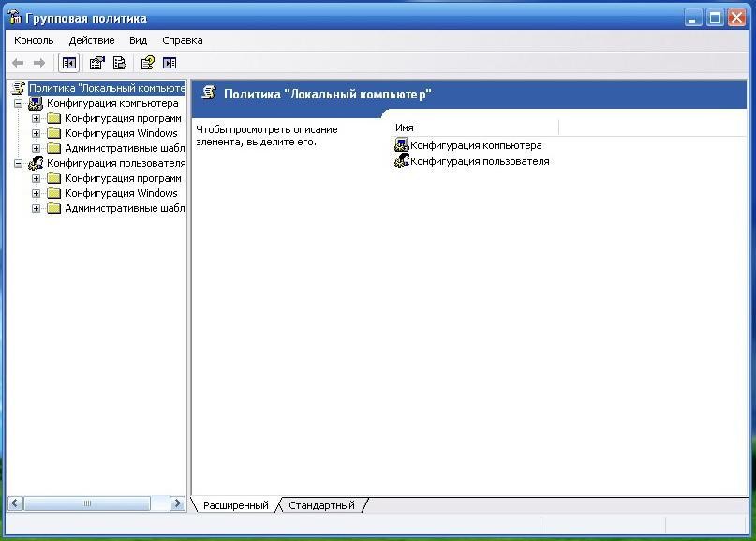Viewport: 756px width, 541px height.
Task: Click the Forward arrow toolbar button
Action: pos(39,63)
